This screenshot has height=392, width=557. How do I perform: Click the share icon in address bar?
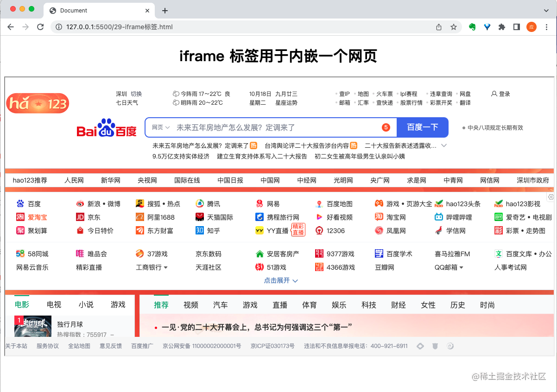point(439,27)
